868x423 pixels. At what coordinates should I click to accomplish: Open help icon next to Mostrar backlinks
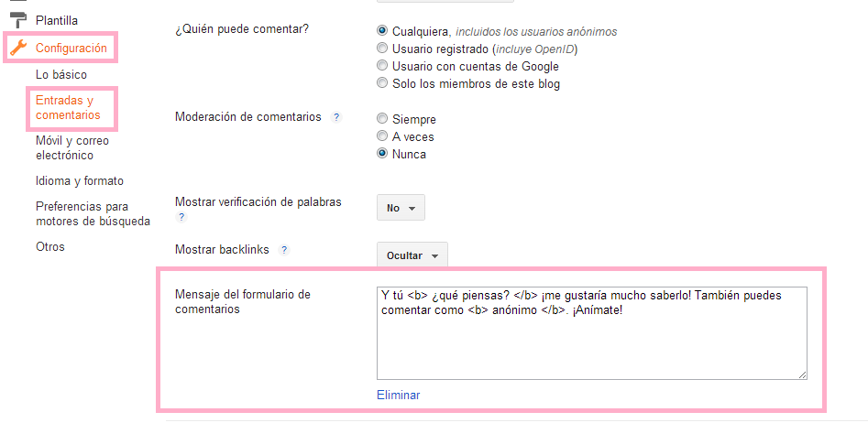(284, 249)
